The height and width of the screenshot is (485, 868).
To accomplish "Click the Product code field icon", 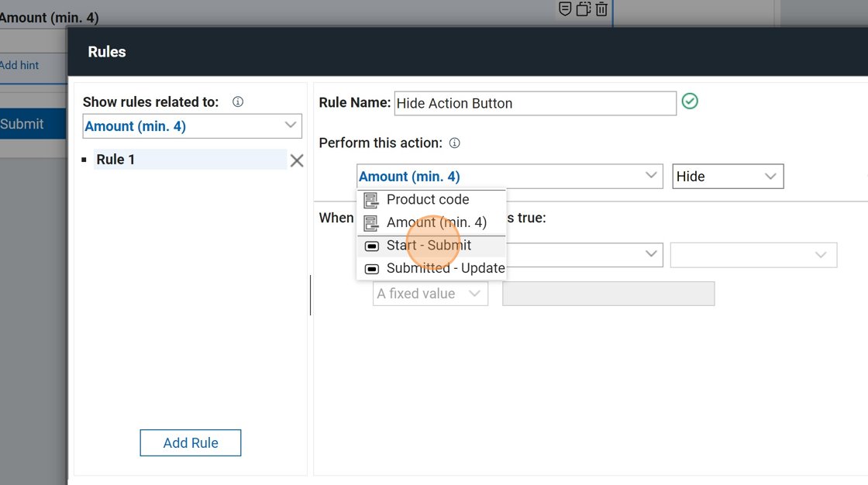I will (x=371, y=200).
